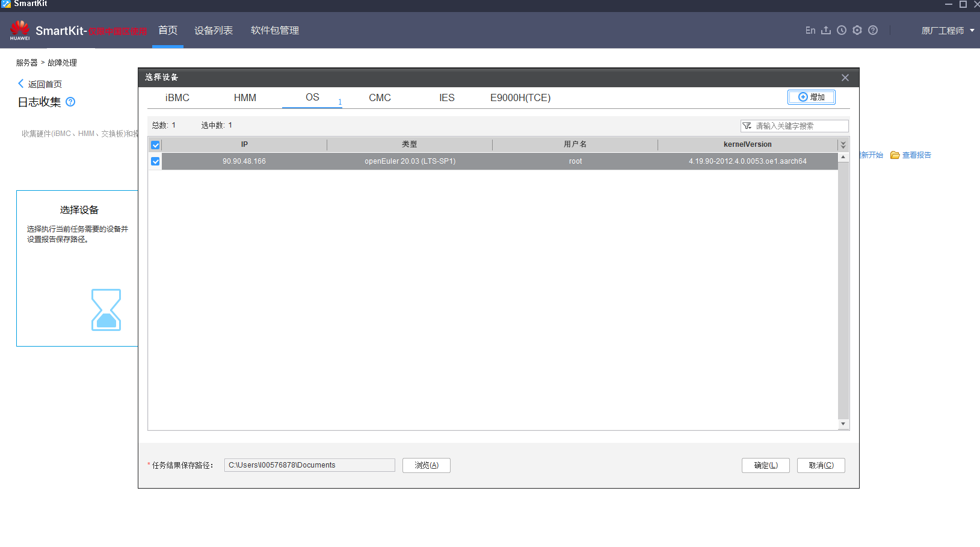Uncheck the row 90.90.48.166 checkbox
Image resolution: width=980 pixels, height=547 pixels.
coord(155,161)
